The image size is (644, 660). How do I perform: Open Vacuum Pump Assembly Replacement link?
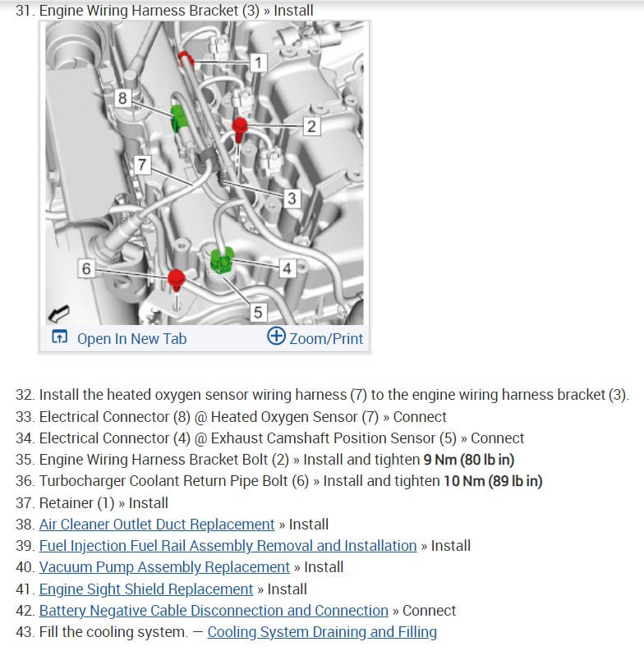pyautogui.click(x=164, y=567)
